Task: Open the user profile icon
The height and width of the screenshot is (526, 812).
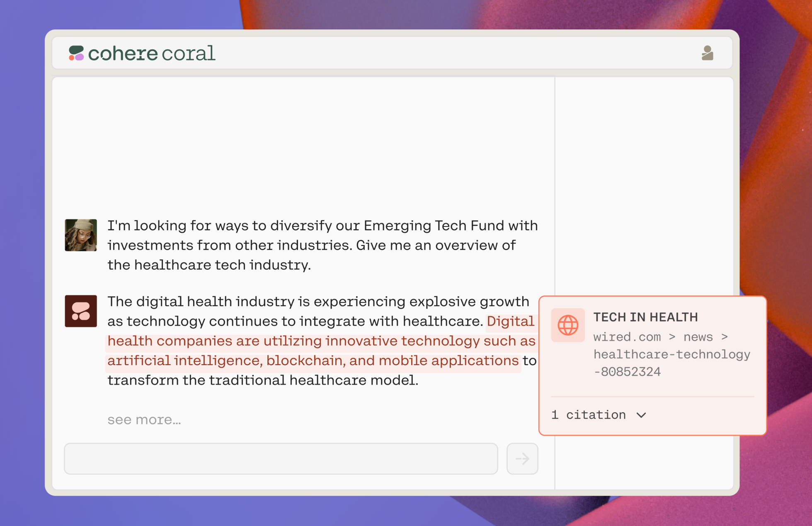Action: 707,53
